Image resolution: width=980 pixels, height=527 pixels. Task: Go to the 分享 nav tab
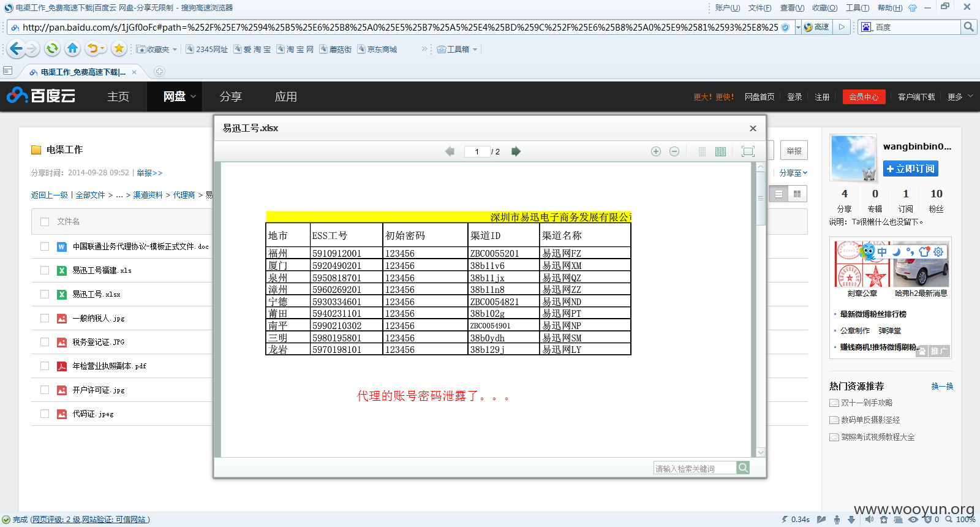[231, 96]
